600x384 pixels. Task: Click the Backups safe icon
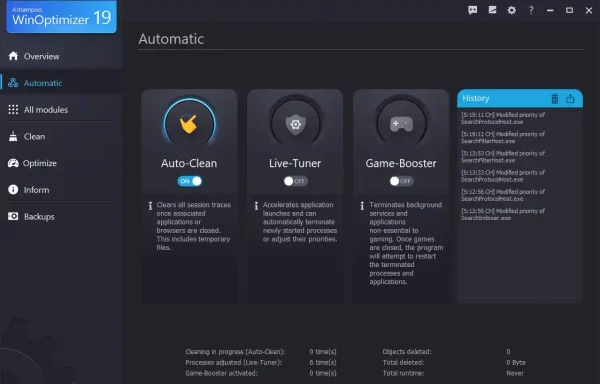point(13,216)
